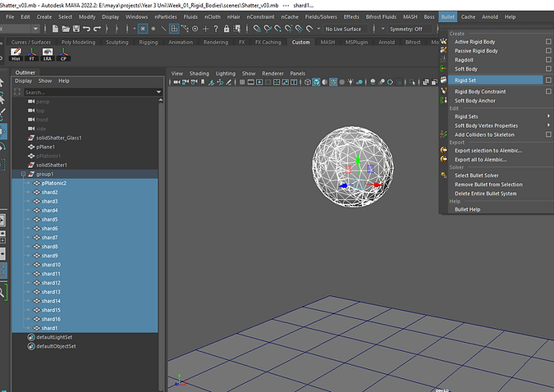Open Active Rigid Body option box
Screen dimensions: 554x392
click(548, 42)
